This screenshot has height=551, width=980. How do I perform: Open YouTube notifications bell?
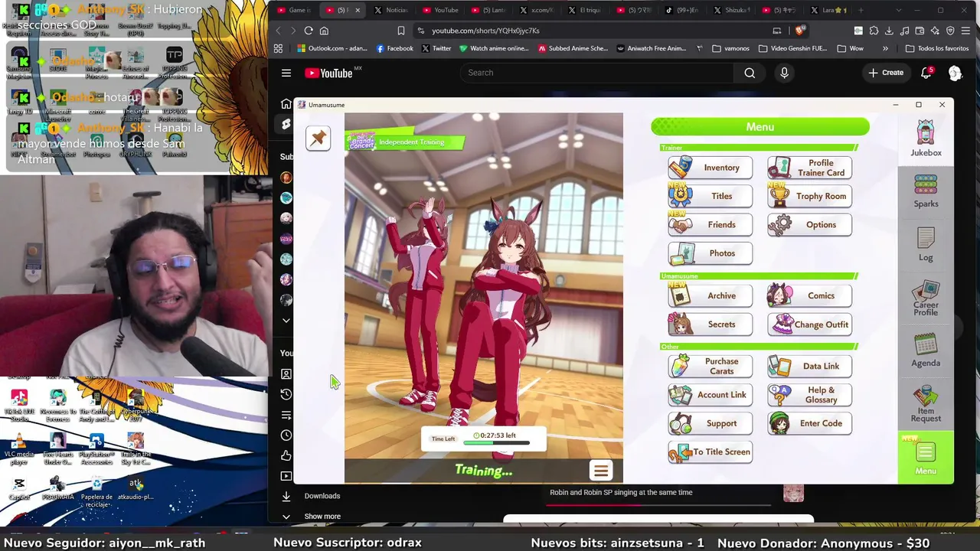[926, 73]
